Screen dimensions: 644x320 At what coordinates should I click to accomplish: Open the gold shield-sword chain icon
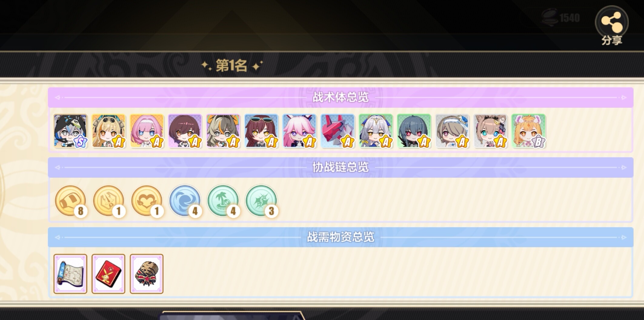pyautogui.click(x=109, y=201)
